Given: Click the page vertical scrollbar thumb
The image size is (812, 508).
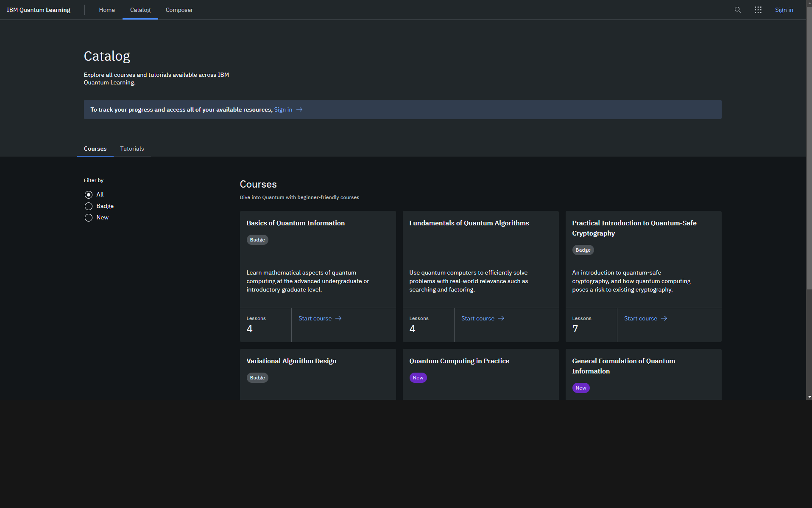Looking at the screenshot, I should [x=809, y=149].
